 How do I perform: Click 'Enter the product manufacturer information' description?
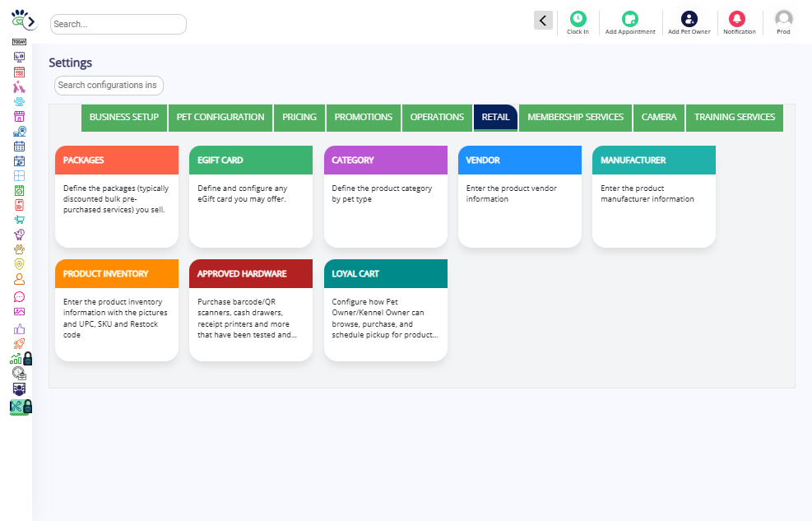[x=647, y=193]
